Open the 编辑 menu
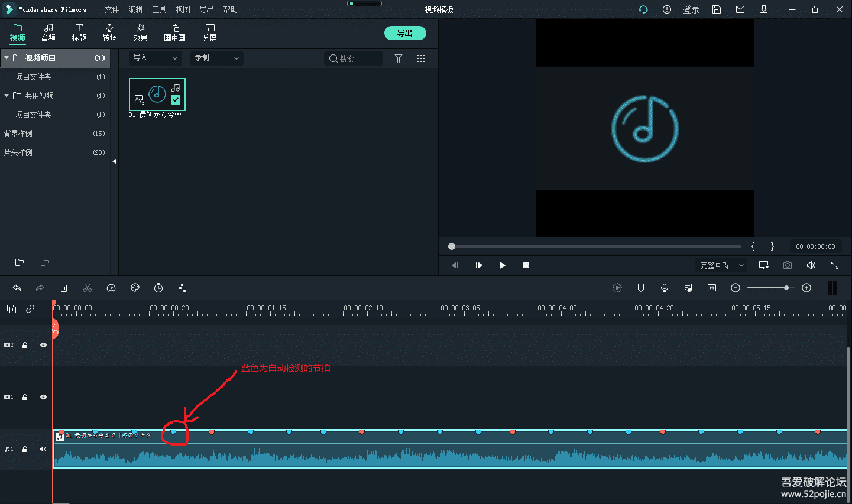This screenshot has width=852, height=504. pyautogui.click(x=135, y=9)
